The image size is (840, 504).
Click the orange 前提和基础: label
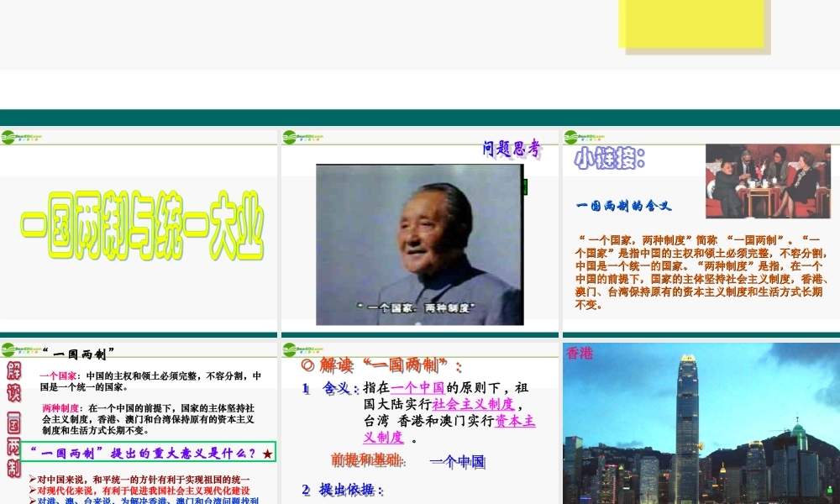pos(369,460)
